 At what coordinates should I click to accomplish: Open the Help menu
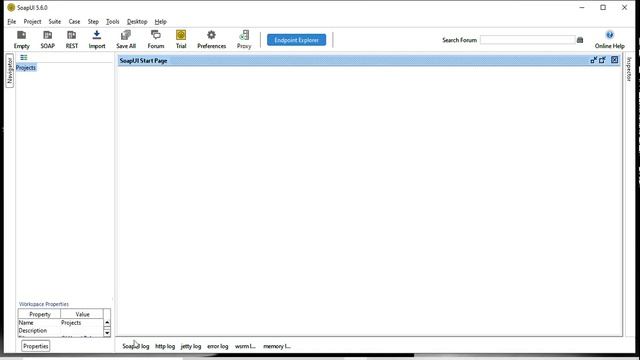(160, 22)
